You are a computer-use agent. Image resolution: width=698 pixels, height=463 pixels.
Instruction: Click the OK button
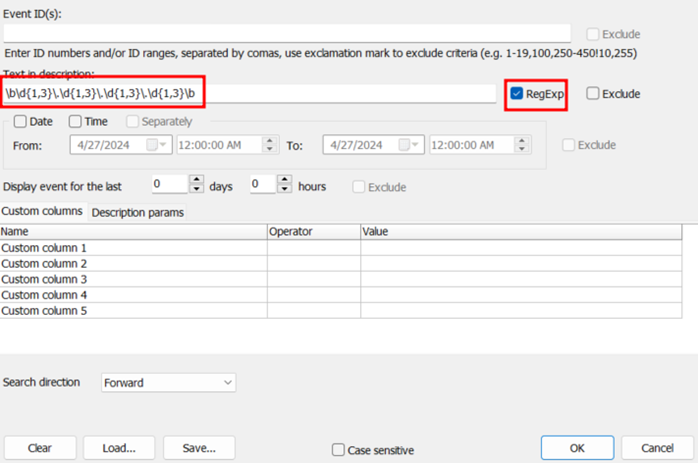(x=577, y=448)
